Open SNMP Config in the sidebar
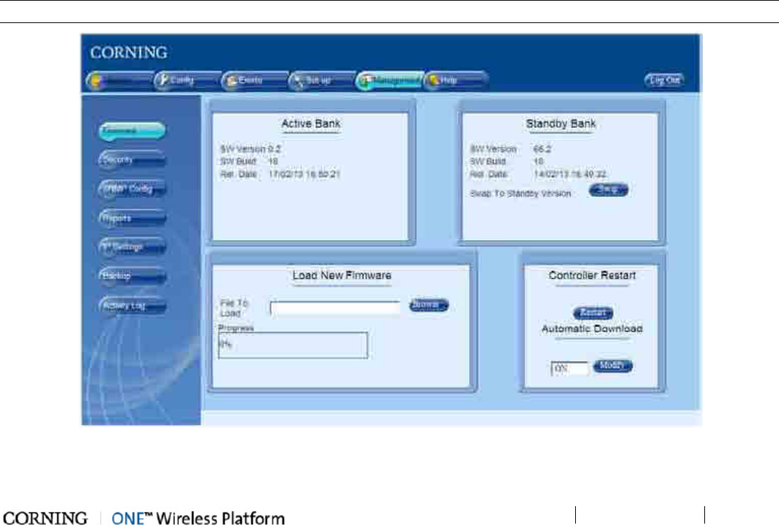Screen dimensions: 779x532 click(x=132, y=189)
